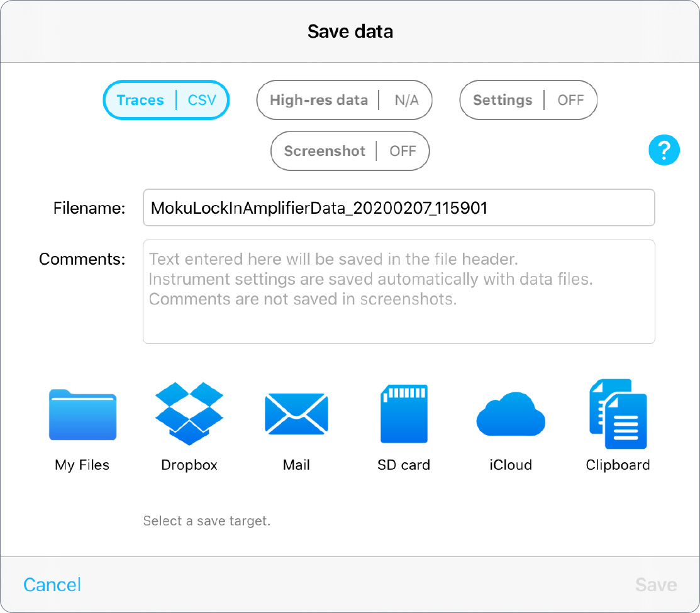
Task: Toggle the High-res data option
Action: coord(344,100)
